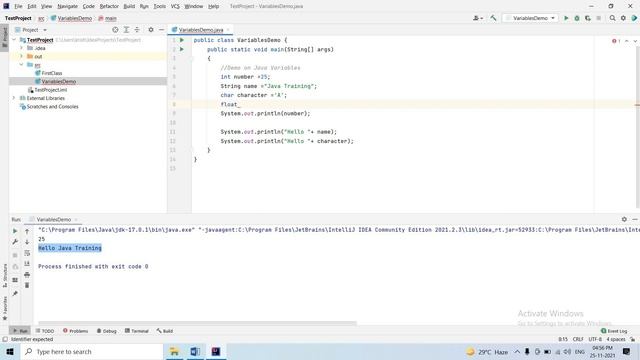
Task: Open the Tools menu
Action: coord(160,6)
